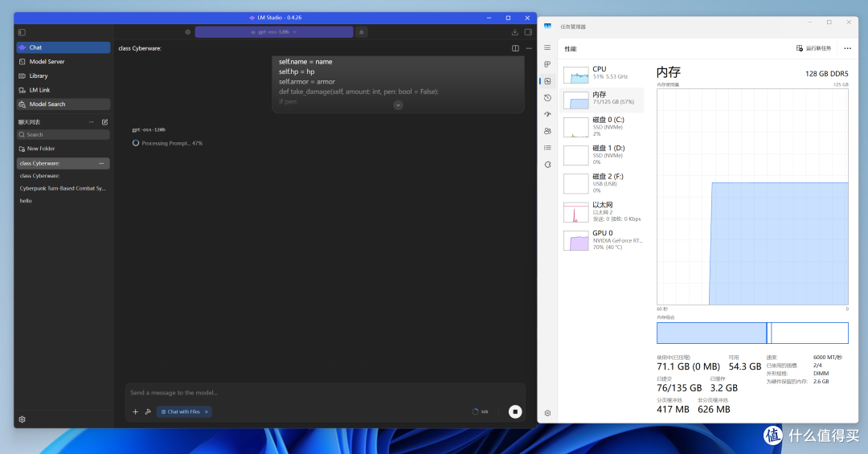The height and width of the screenshot is (454, 868).
Task: Open options for the highlighted class Cyberware: chat
Action: coord(101,163)
